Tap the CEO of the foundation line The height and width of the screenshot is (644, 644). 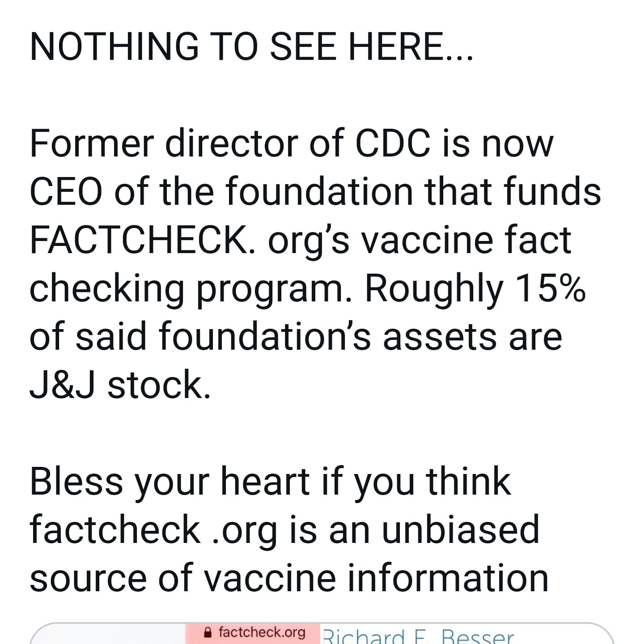pos(315,192)
